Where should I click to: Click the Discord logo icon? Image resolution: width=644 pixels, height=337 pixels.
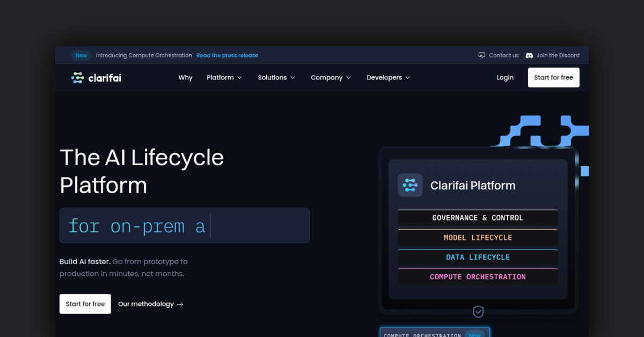pyautogui.click(x=529, y=55)
